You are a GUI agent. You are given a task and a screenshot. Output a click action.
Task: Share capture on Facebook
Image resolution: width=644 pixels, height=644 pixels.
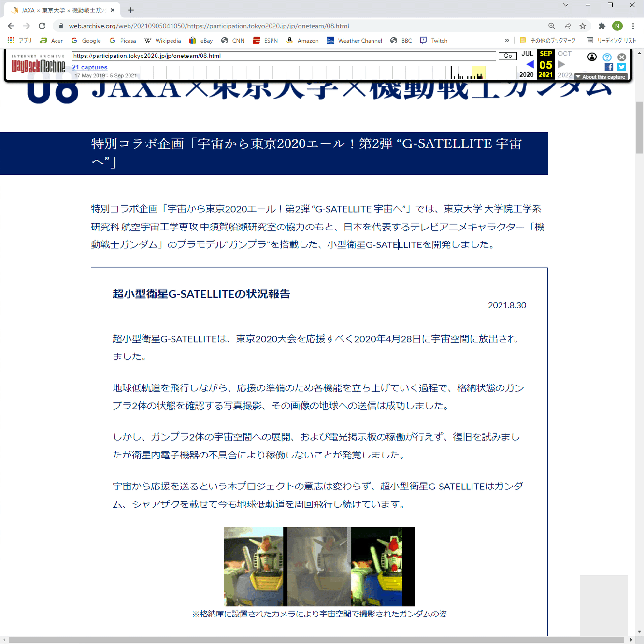click(x=609, y=67)
